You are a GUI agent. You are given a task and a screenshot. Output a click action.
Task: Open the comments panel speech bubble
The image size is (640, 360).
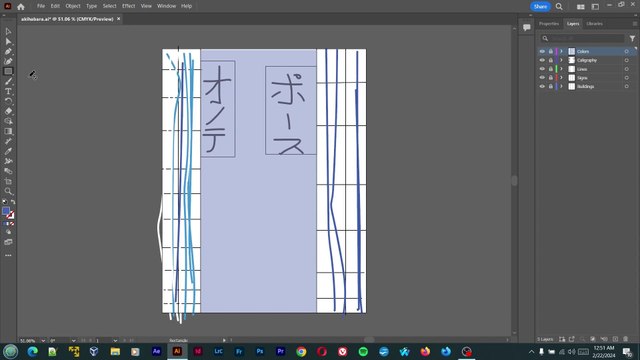click(527, 27)
